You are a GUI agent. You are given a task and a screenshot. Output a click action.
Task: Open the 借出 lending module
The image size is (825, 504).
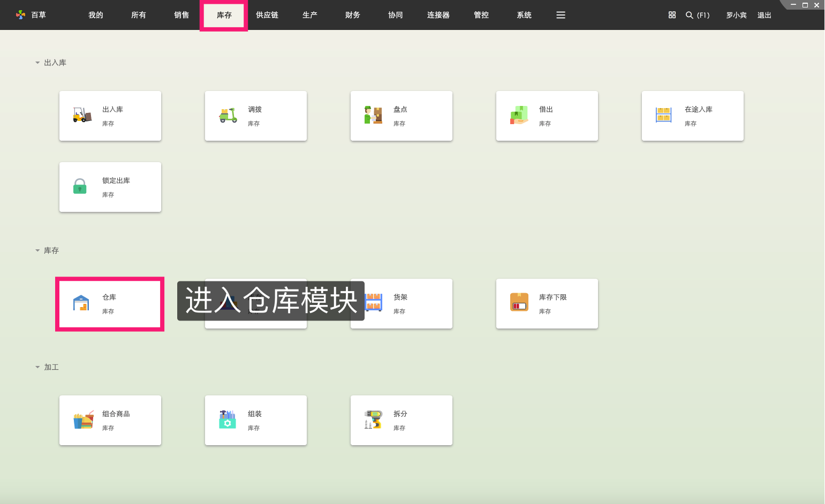[x=547, y=116]
